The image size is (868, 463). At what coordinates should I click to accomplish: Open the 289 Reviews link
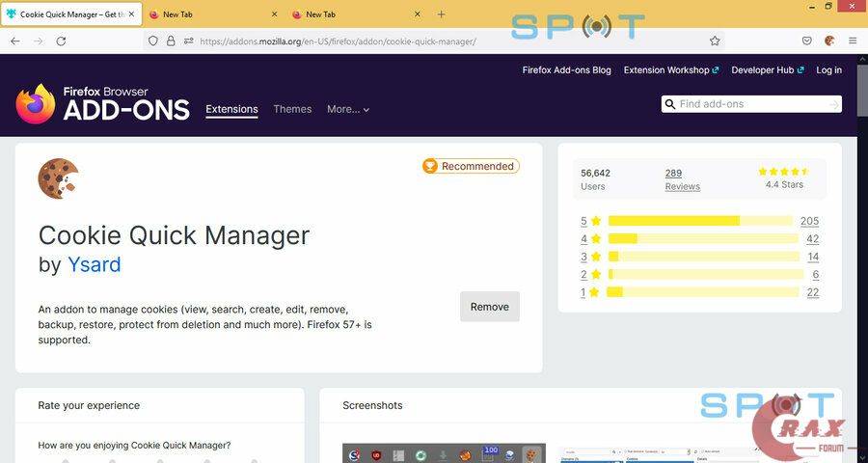683,180
